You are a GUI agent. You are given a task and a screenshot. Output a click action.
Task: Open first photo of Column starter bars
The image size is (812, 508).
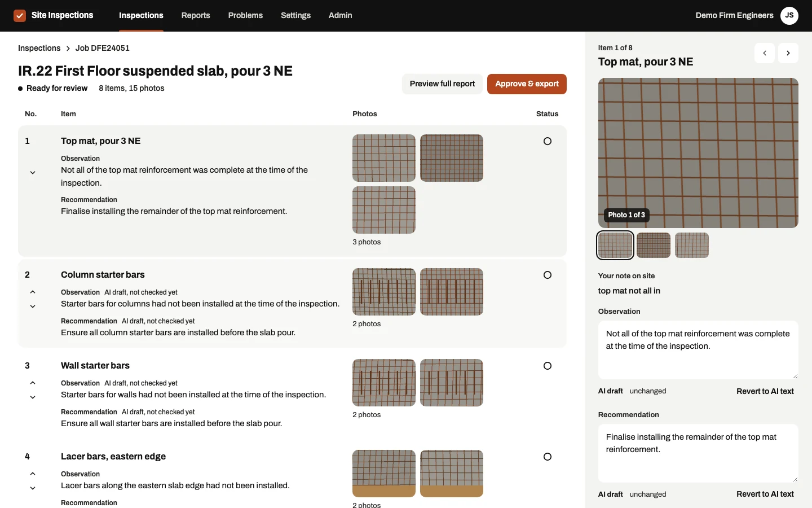[x=384, y=292]
